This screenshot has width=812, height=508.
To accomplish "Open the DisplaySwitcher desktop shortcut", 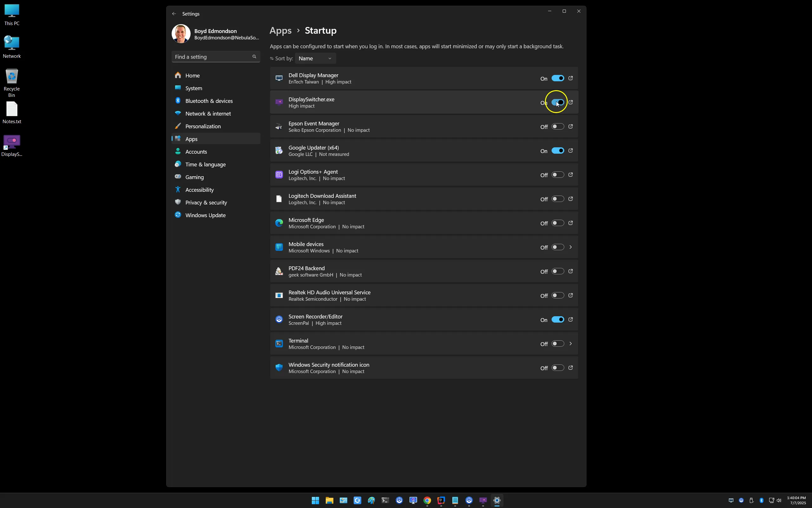I will pos(12,146).
